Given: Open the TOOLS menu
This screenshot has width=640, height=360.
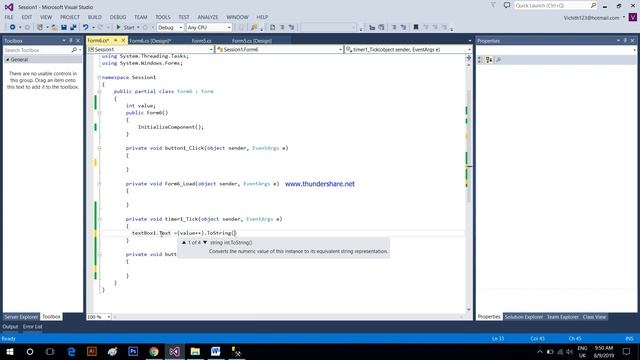Looking at the screenshot, I should point(162,17).
